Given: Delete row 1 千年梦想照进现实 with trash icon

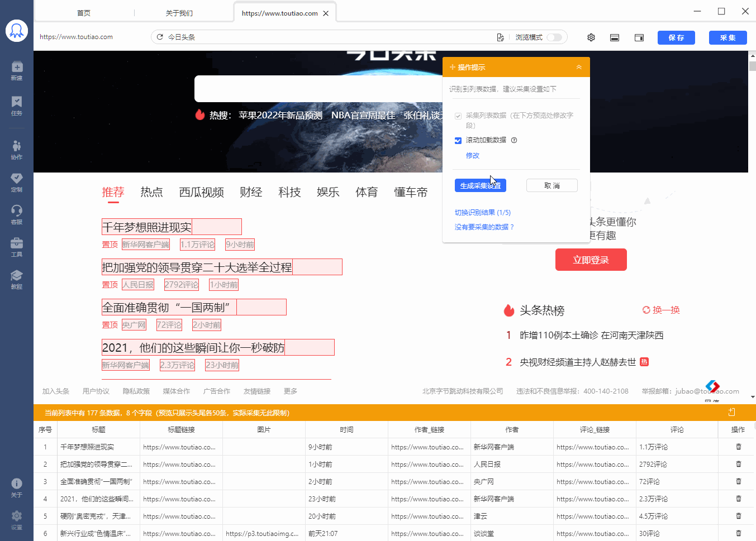Looking at the screenshot, I should 739,447.
